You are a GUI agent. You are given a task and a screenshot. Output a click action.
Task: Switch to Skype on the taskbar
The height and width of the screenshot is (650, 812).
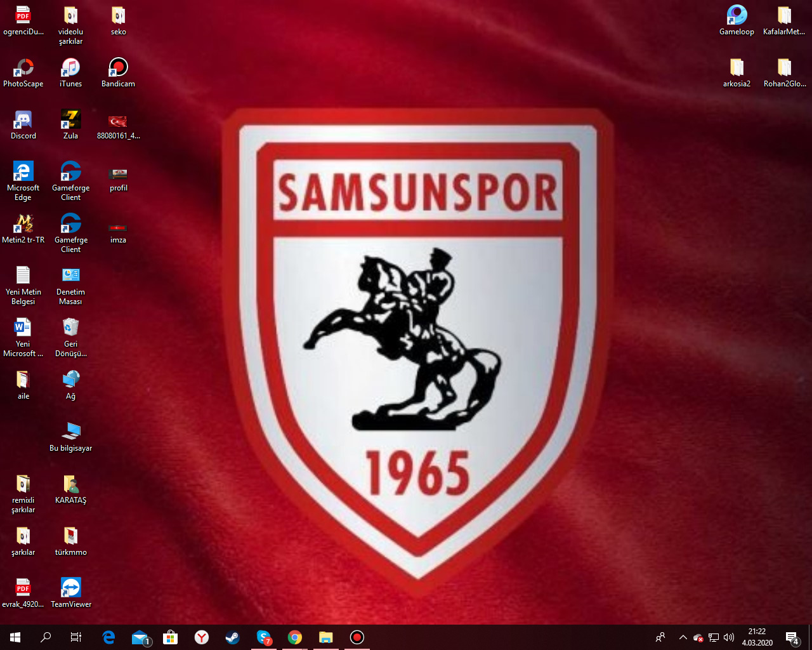(264, 637)
